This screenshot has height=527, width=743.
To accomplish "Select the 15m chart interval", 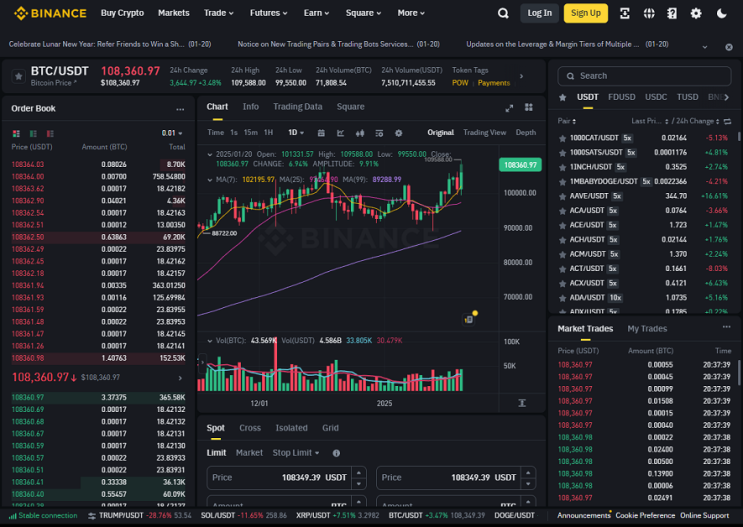I will point(251,133).
